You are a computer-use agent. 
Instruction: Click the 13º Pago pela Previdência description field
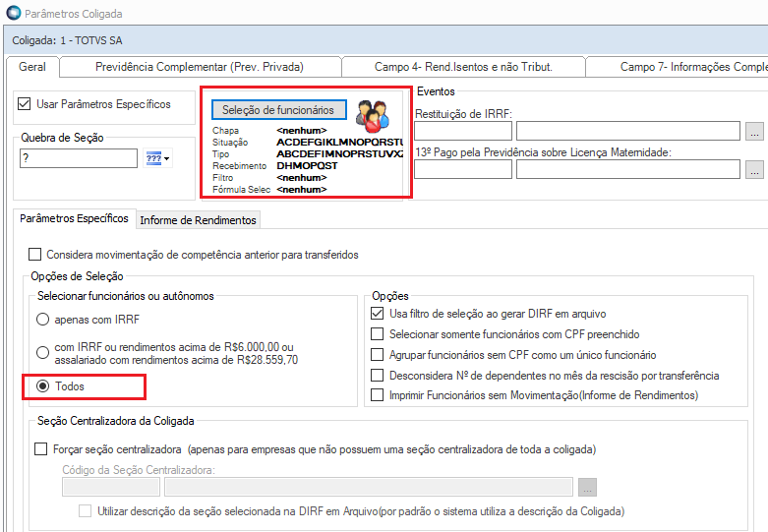click(x=628, y=169)
